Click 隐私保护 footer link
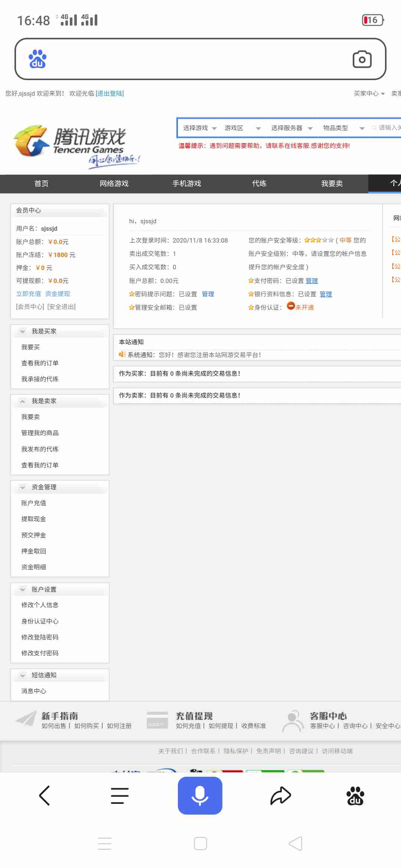Image resolution: width=401 pixels, height=868 pixels. coord(236,751)
